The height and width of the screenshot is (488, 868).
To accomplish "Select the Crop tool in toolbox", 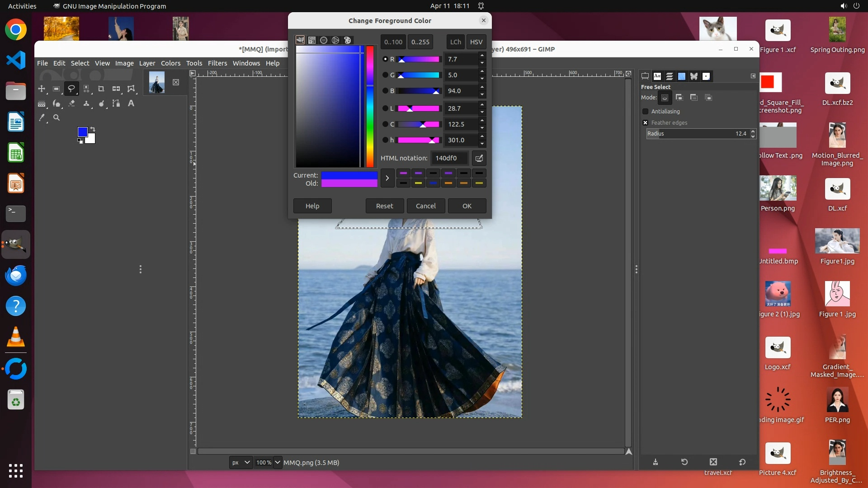I will [x=101, y=89].
